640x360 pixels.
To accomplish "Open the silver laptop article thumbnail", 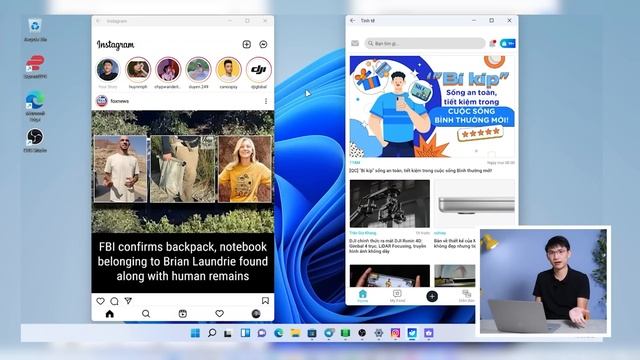I will click(x=474, y=204).
